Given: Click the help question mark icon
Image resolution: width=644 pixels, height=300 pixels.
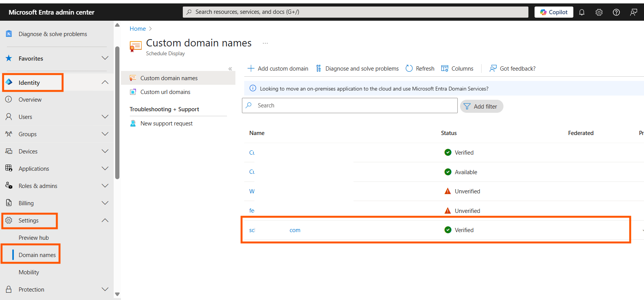Looking at the screenshot, I should 616,12.
